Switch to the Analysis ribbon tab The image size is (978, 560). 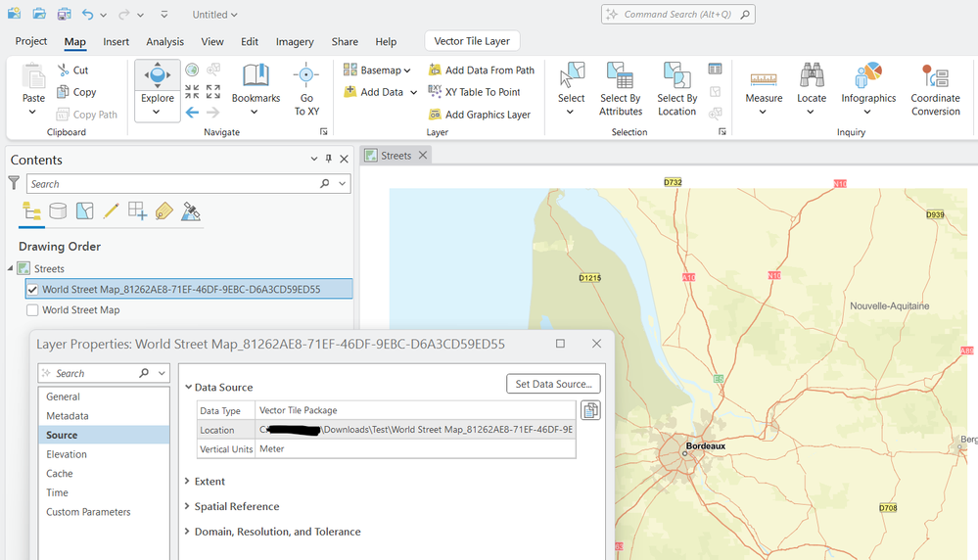tap(164, 42)
